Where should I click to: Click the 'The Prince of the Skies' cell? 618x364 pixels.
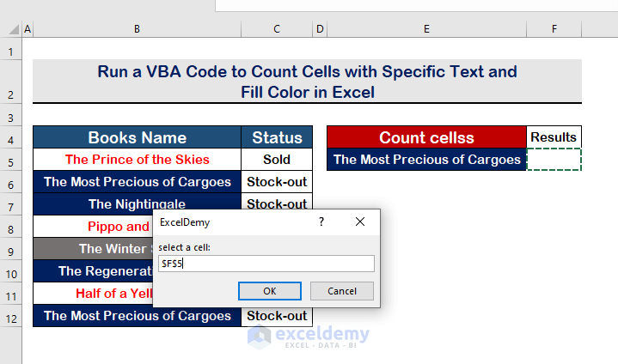click(x=137, y=160)
